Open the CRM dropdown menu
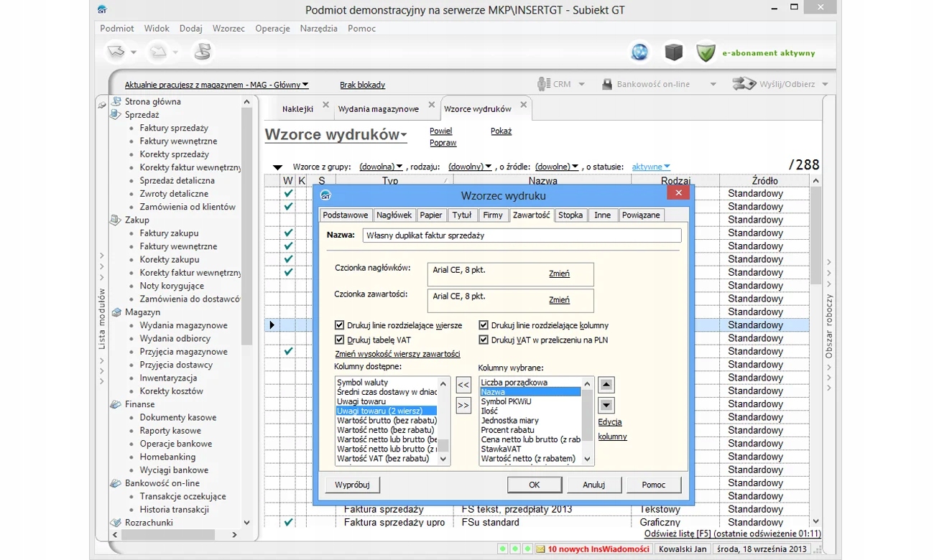Image resolution: width=934 pixels, height=560 pixels. pos(581,85)
